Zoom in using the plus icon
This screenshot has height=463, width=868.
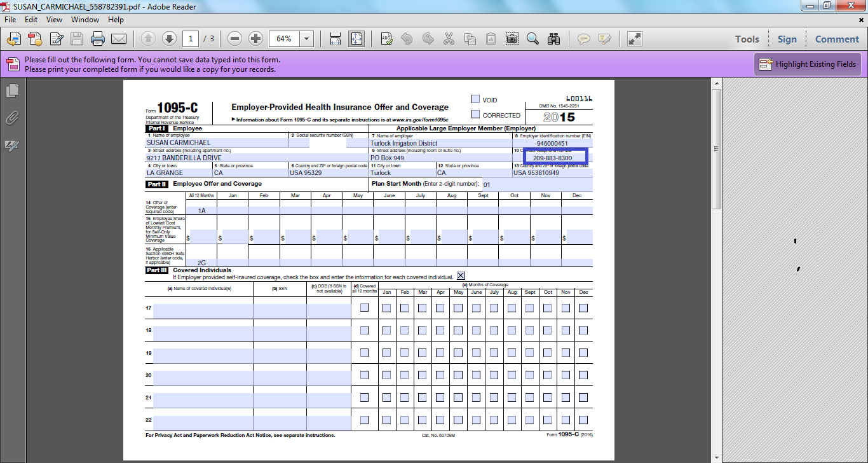(x=255, y=39)
